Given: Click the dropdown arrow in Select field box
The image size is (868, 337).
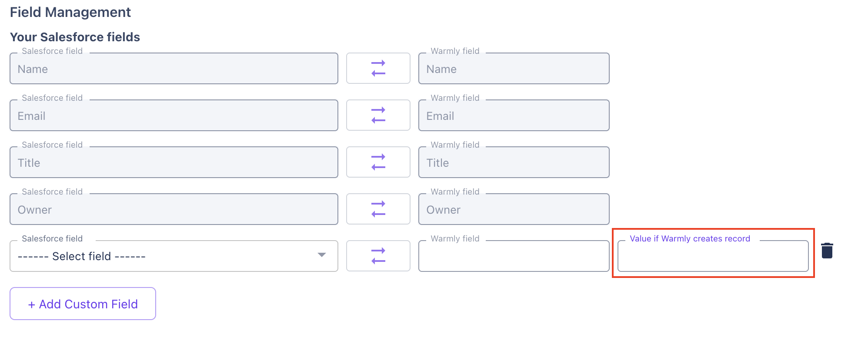Looking at the screenshot, I should (x=322, y=255).
